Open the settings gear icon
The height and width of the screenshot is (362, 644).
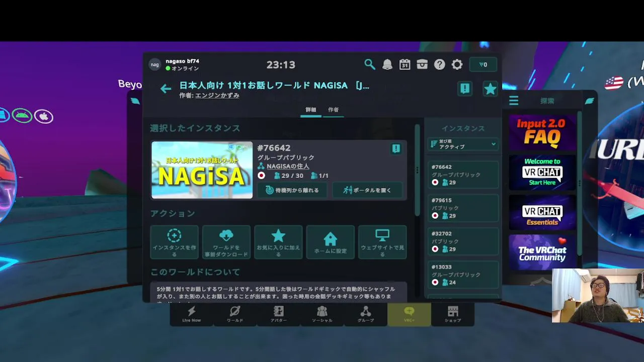point(457,64)
